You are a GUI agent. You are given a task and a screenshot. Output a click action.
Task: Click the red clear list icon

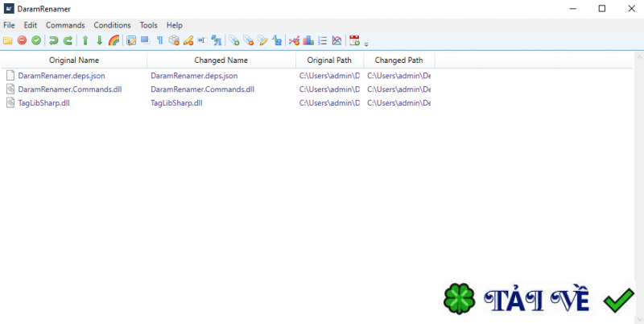click(x=22, y=40)
